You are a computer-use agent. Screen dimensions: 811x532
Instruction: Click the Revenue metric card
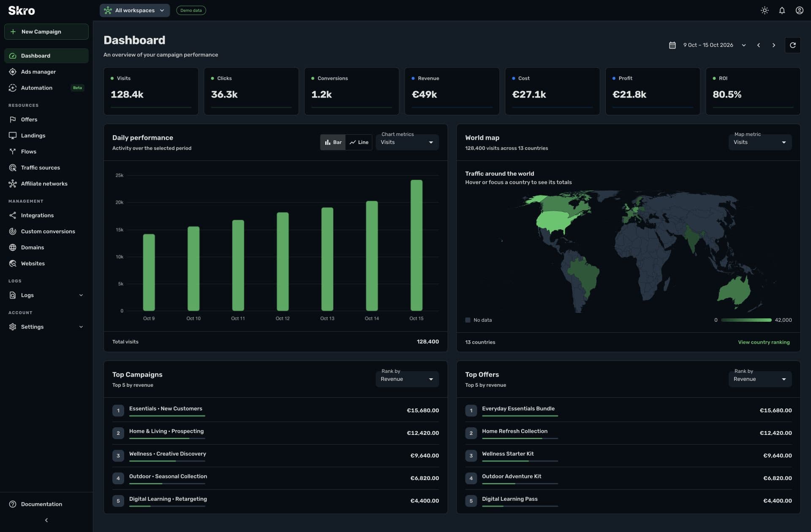click(x=452, y=91)
